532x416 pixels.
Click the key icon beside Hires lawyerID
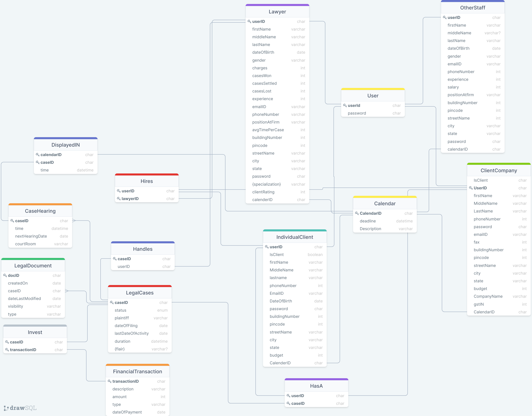point(119,199)
